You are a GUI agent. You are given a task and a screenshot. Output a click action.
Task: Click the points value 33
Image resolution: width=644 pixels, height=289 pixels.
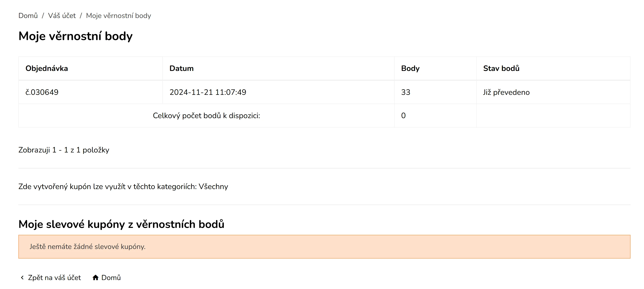[x=405, y=92]
